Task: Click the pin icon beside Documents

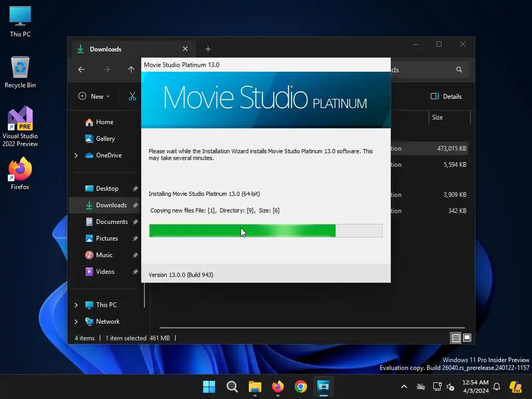Action: (136, 222)
